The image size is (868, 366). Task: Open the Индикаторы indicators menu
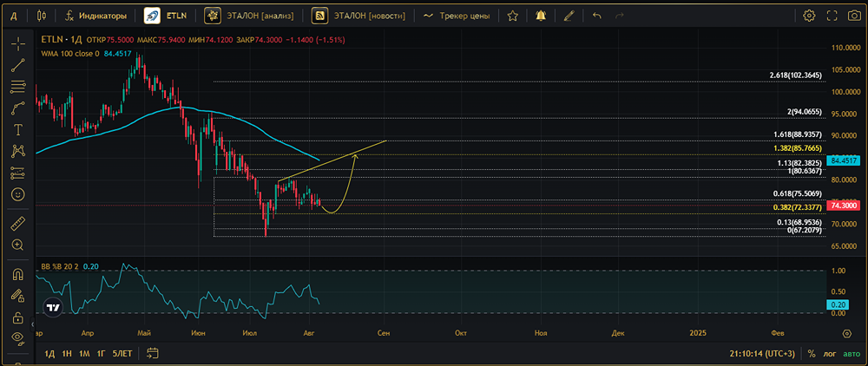(x=95, y=16)
